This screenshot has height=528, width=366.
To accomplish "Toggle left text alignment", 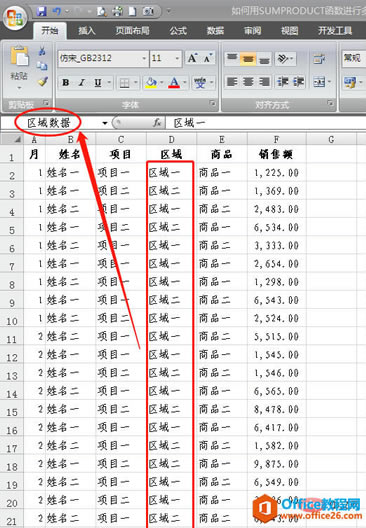I will [x=232, y=82].
